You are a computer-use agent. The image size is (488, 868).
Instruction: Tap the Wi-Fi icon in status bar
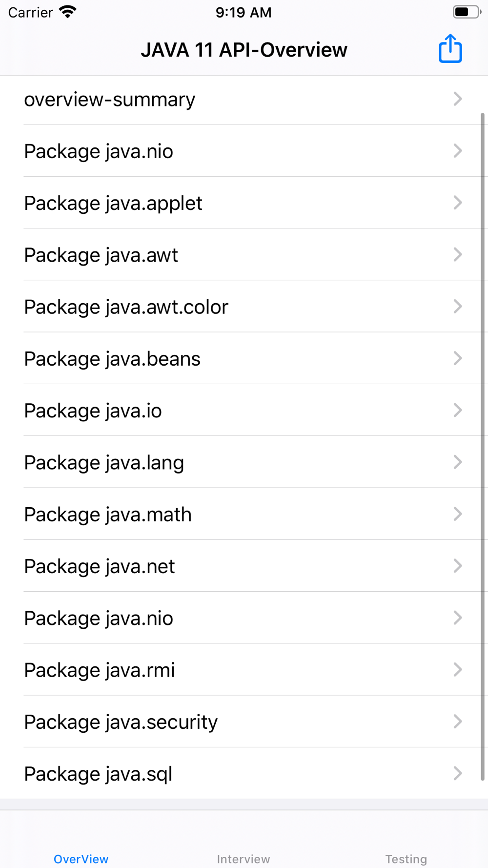(68, 12)
